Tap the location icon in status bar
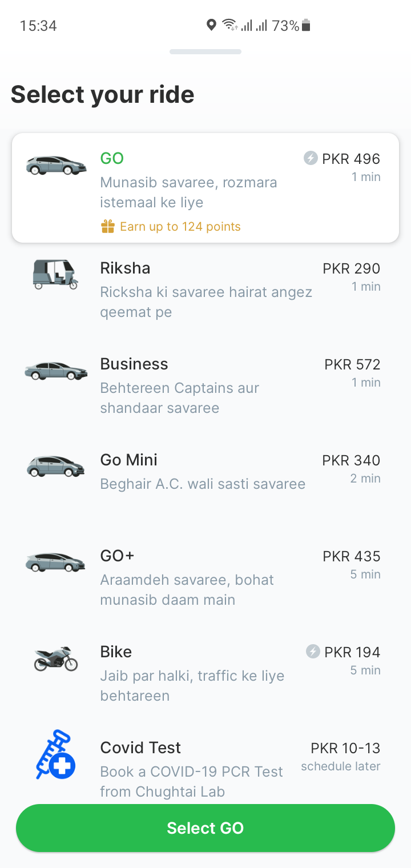The height and width of the screenshot is (868, 411). click(x=211, y=25)
